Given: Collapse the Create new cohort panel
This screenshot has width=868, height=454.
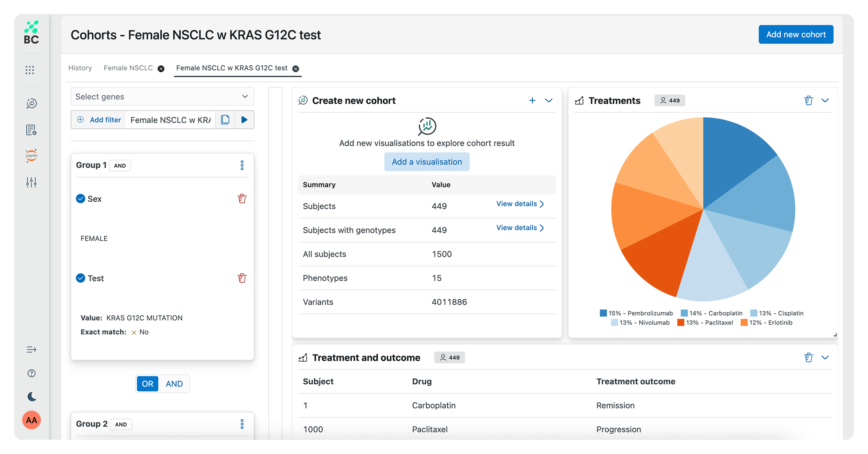Looking at the screenshot, I should (548, 101).
